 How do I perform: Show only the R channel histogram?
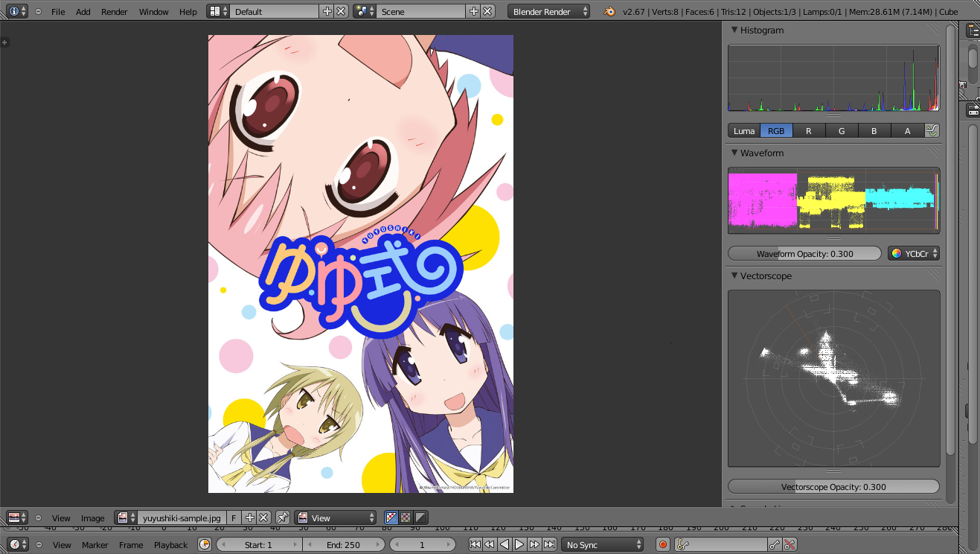click(x=809, y=130)
